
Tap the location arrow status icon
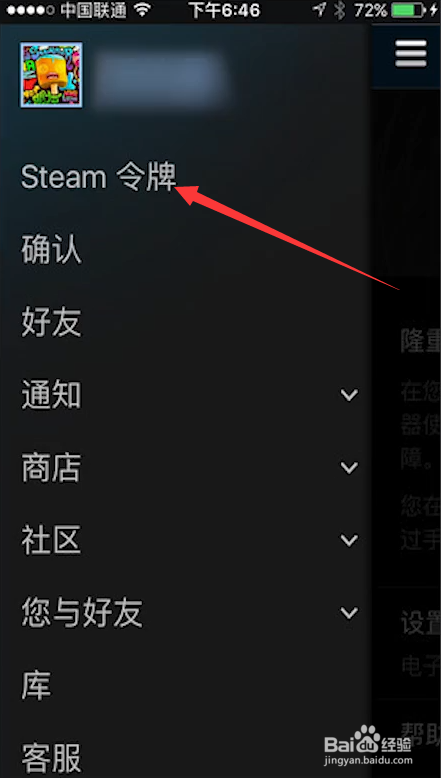click(x=320, y=9)
